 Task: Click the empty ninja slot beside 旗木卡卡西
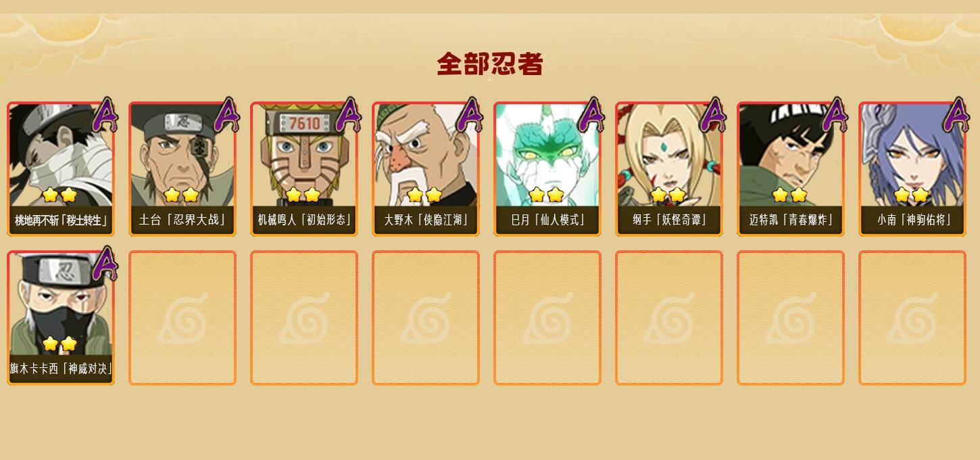[x=182, y=318]
